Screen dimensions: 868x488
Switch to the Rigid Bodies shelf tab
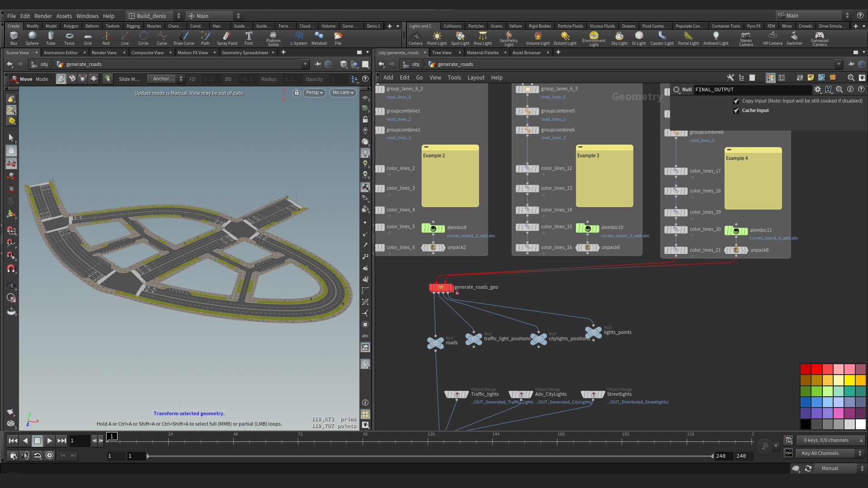[540, 26]
